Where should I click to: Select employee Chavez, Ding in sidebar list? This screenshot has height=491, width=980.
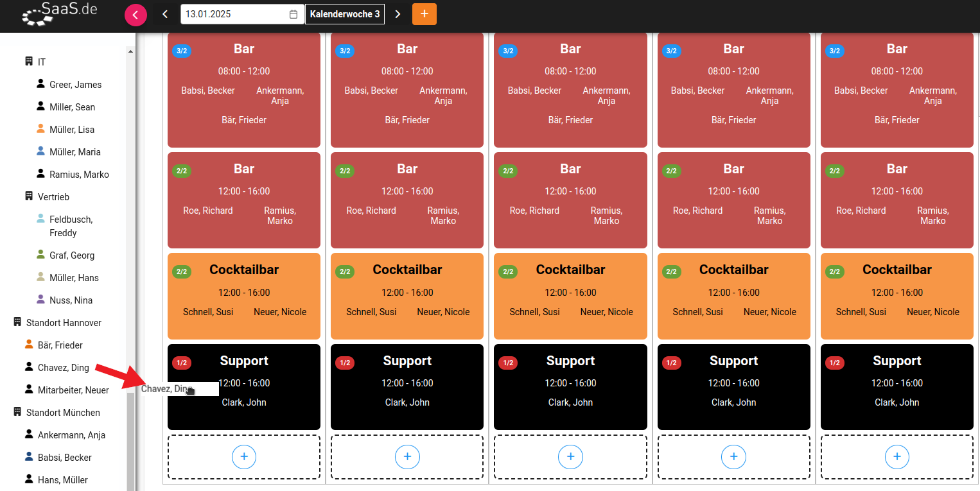pyautogui.click(x=64, y=368)
